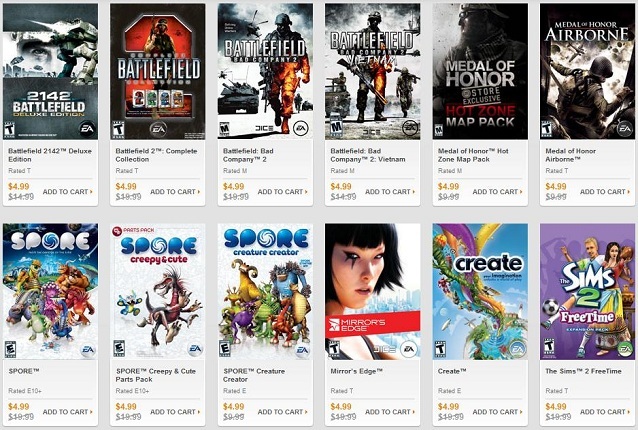
Task: Open the SPORE Creature Creator title link
Action: click(x=253, y=375)
